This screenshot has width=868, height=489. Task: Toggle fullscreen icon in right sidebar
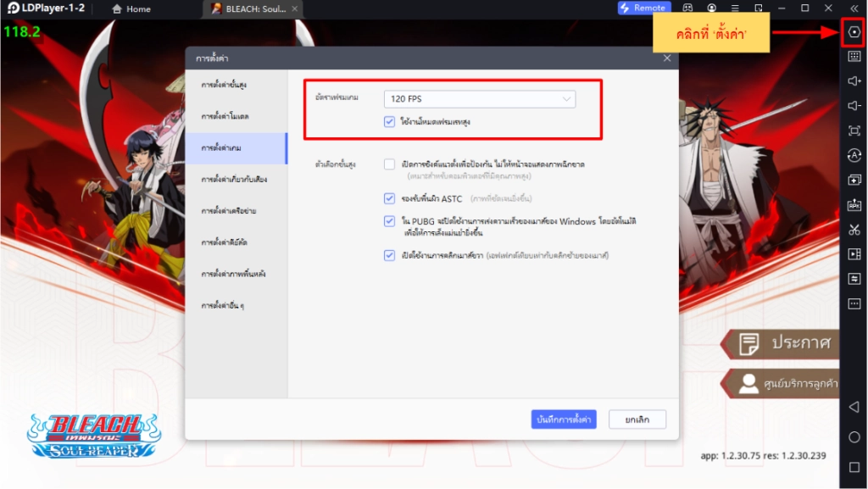(x=854, y=131)
